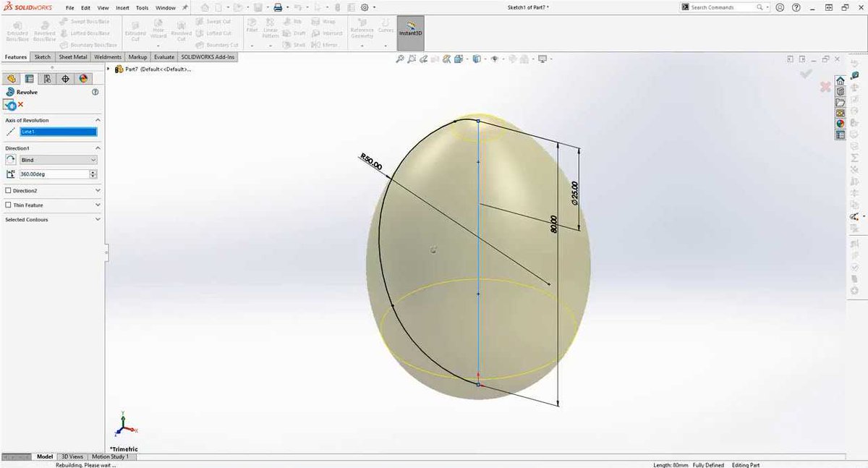Viewport: 868px width, 468px height.
Task: Enable the Direction2 checkbox
Action: click(8, 191)
